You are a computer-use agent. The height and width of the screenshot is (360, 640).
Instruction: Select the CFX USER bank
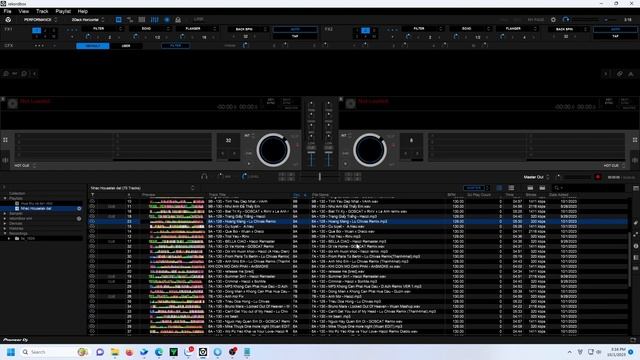point(126,46)
